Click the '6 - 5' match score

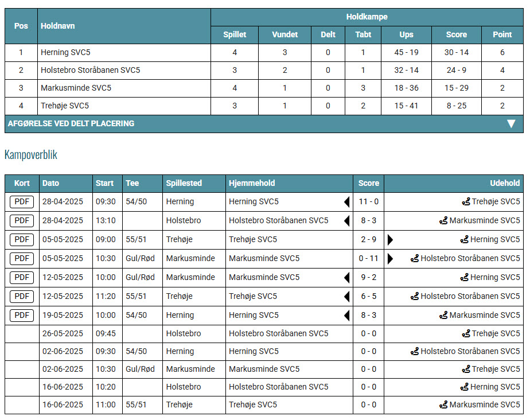pyautogui.click(x=368, y=297)
